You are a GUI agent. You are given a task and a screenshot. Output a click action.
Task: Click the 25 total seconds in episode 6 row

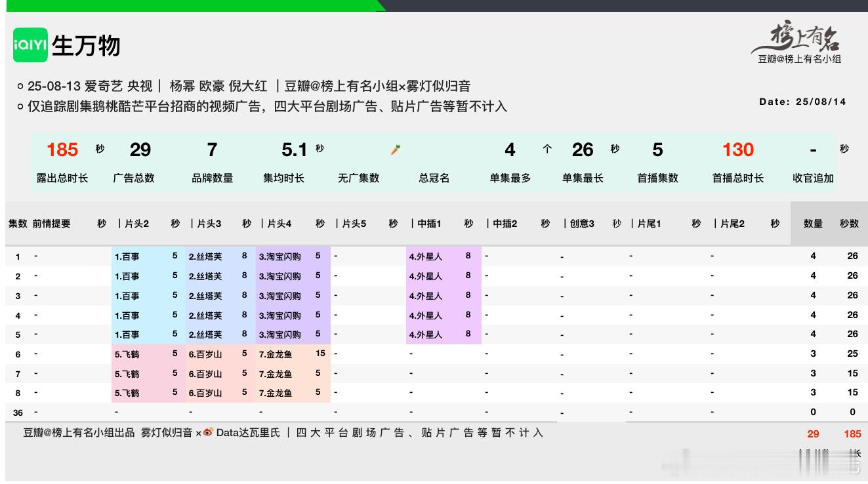pos(852,354)
